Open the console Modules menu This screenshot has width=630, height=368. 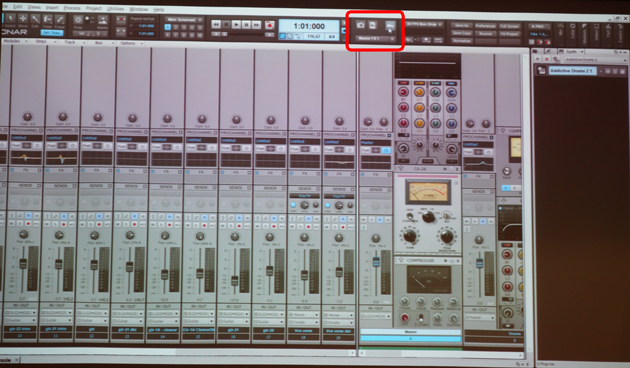click(14, 41)
